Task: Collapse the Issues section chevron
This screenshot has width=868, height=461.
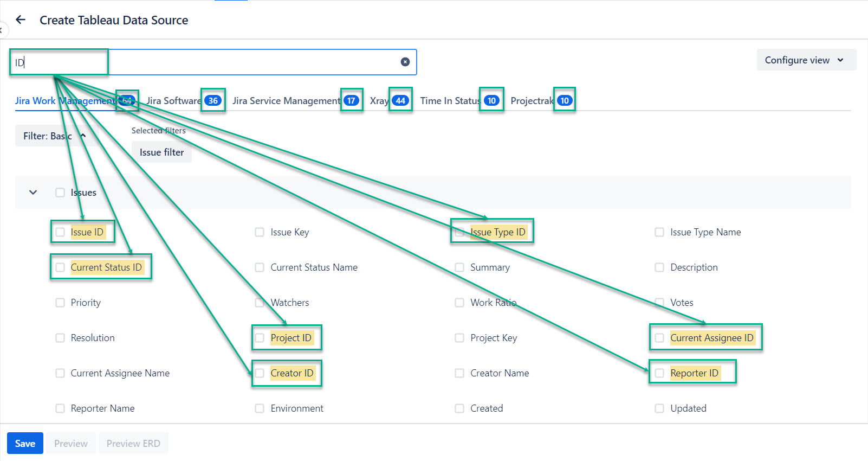Action: 33,193
